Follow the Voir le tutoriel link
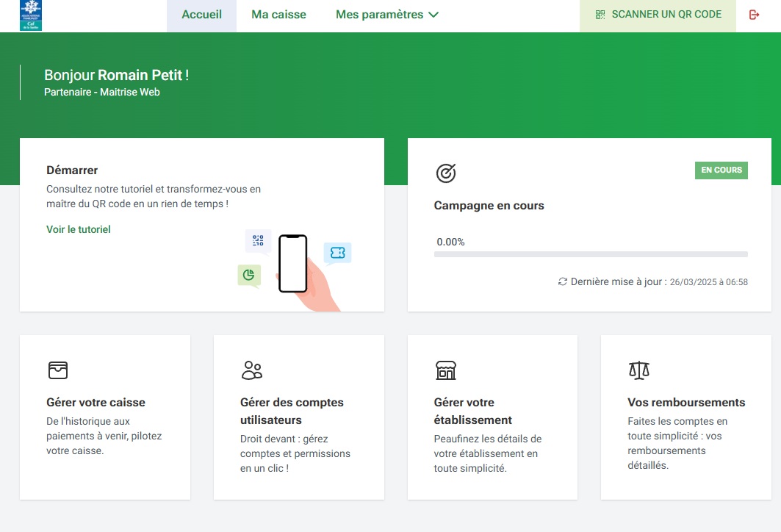Screen dimensions: 781x532 pos(79,229)
